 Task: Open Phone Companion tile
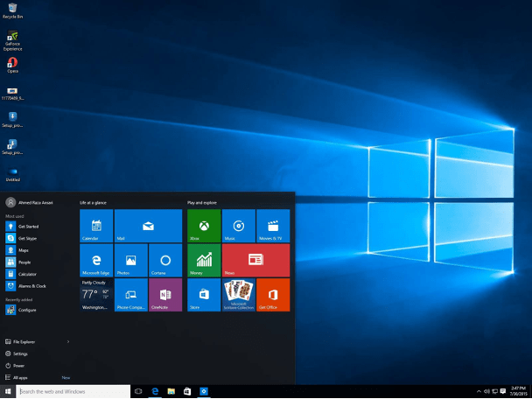tap(131, 295)
